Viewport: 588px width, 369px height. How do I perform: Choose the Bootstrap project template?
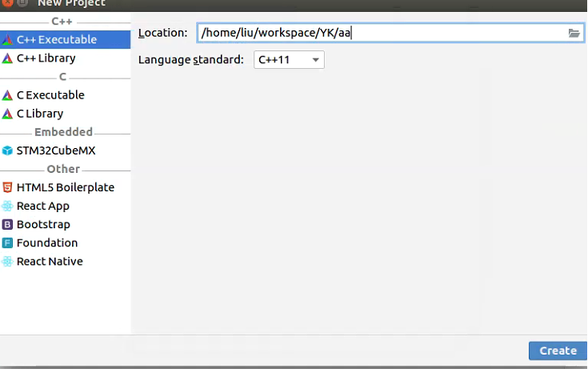click(66, 224)
